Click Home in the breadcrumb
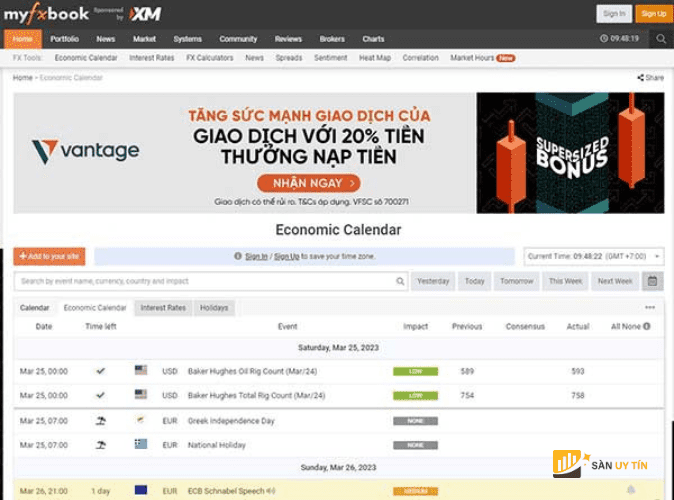Viewport: 674px width, 500px height. click(23, 78)
